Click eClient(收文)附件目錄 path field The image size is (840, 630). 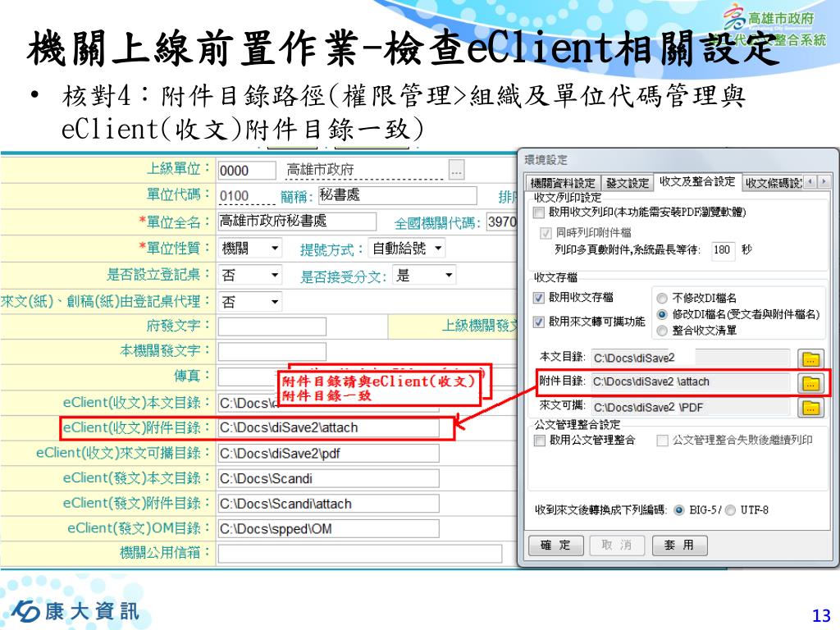point(328,428)
